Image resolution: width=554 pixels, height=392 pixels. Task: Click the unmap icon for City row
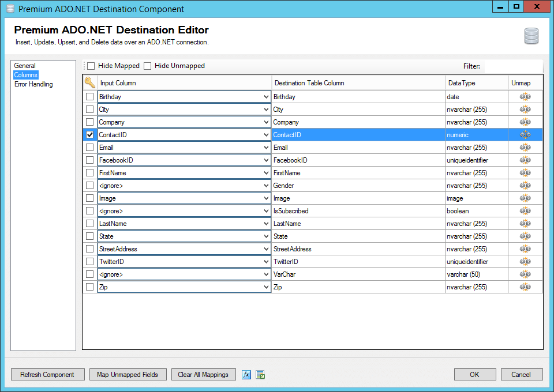click(525, 110)
